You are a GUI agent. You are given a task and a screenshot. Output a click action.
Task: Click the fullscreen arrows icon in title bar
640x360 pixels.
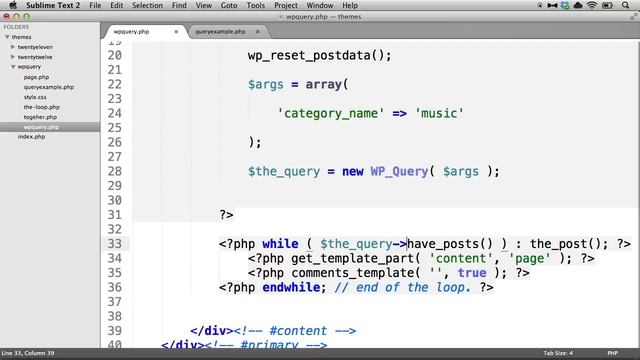(x=633, y=17)
